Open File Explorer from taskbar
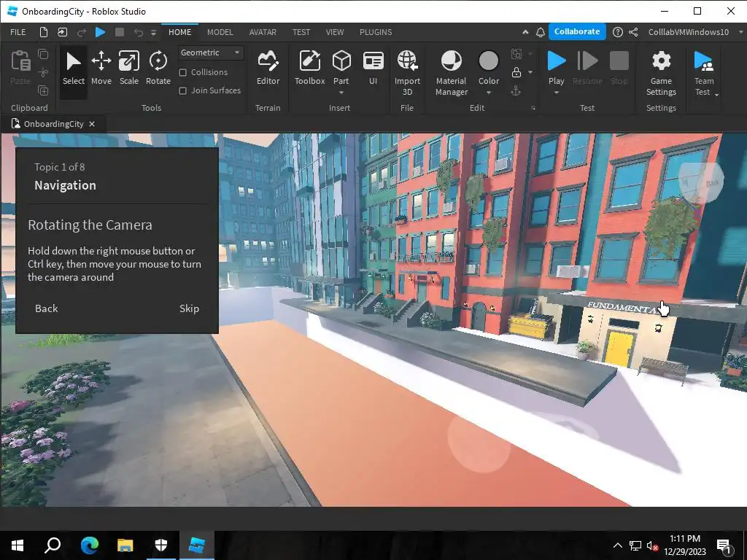 pos(125,545)
